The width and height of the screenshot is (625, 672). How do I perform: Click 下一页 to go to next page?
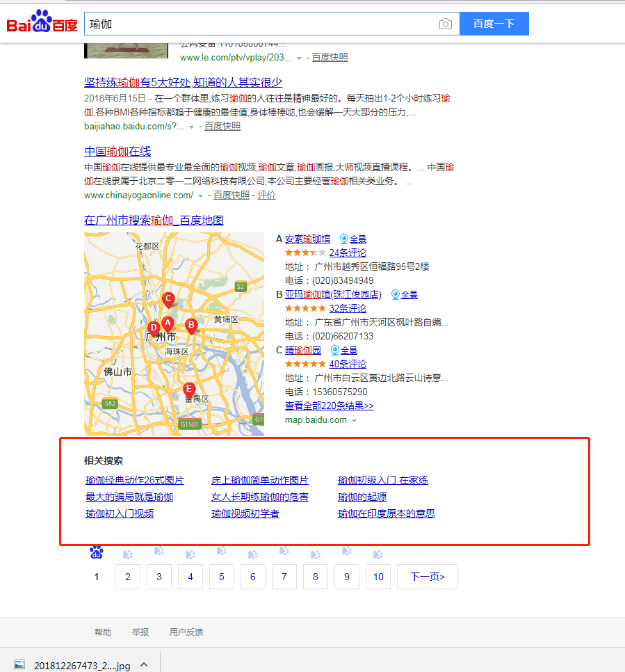(427, 577)
